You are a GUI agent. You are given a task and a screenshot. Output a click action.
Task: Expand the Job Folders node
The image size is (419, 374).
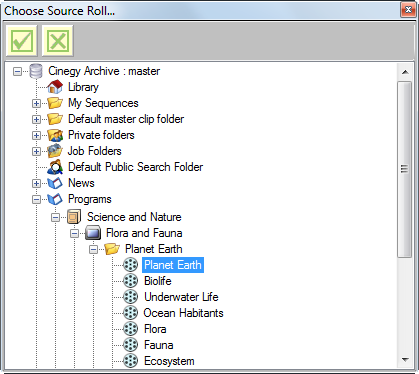[x=36, y=151]
